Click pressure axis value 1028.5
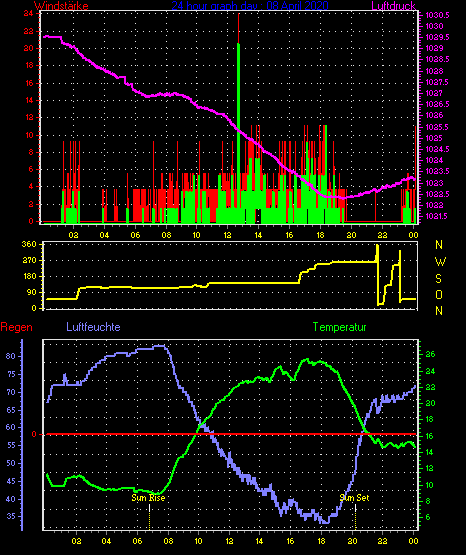Image resolution: width=466 pixels, height=555 pixels. point(437,59)
